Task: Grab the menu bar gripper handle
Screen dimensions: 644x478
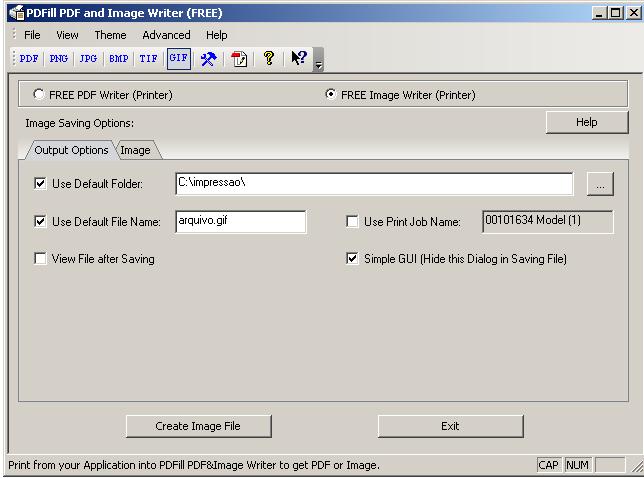Action: [14, 34]
